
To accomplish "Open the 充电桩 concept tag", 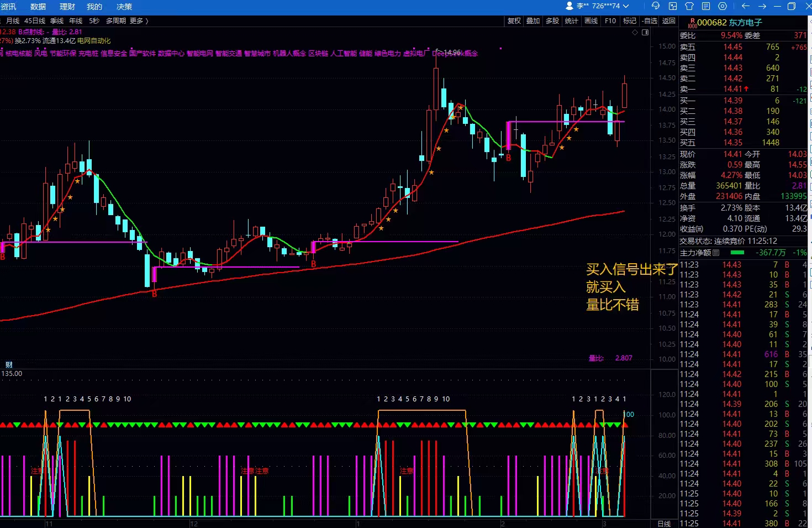I will point(88,54).
